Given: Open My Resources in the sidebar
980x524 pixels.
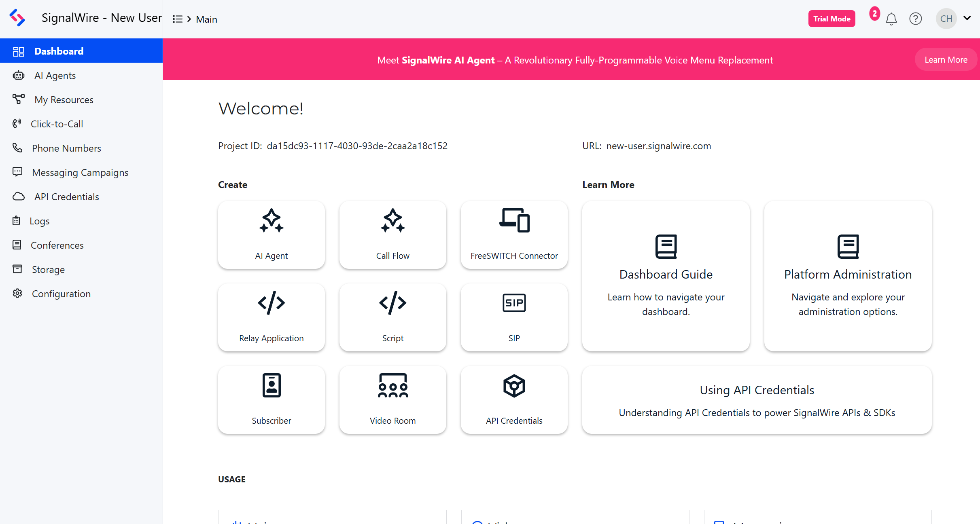Looking at the screenshot, I should click(81, 99).
